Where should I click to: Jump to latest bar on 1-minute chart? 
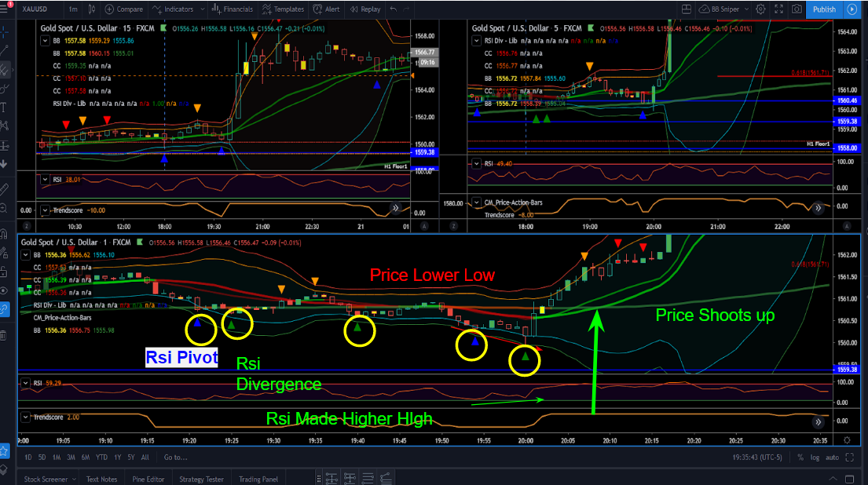[819, 422]
